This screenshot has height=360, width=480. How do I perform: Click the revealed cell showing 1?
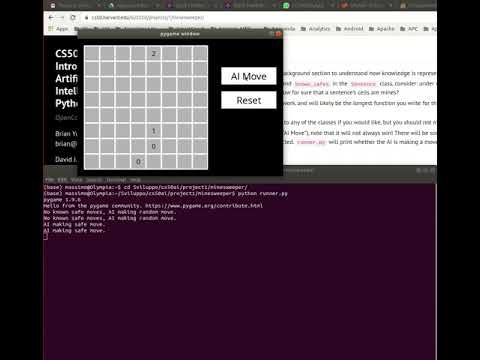(154, 131)
